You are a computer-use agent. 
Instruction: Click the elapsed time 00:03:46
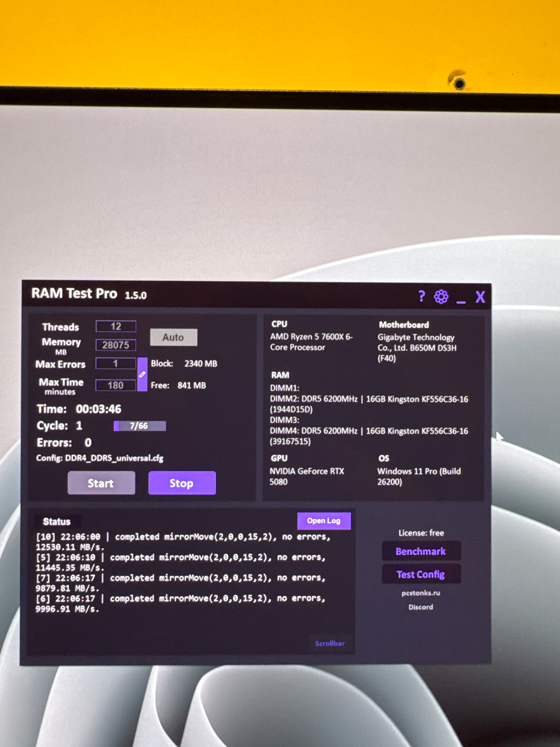point(99,409)
